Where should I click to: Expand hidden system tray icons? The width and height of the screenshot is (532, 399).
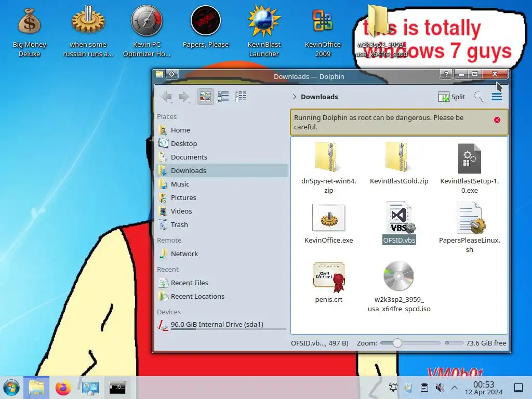[x=455, y=388]
